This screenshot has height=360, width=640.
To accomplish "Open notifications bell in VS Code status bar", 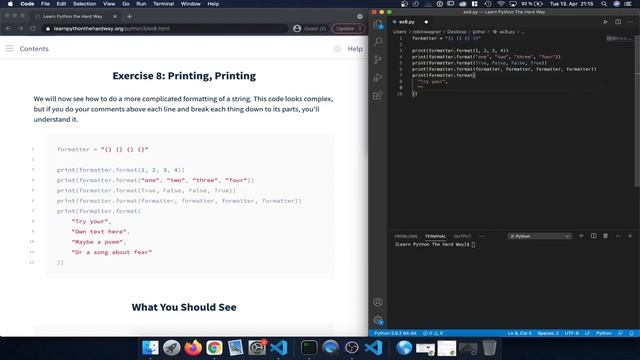I will 631,333.
